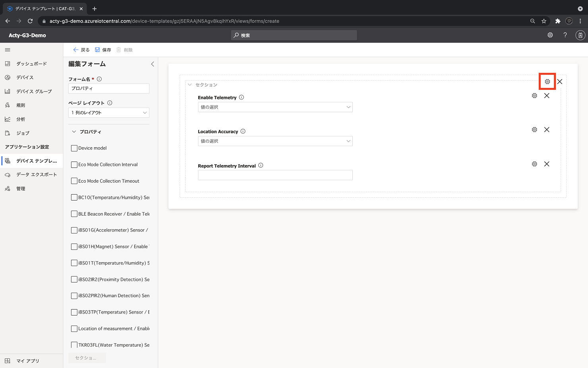Screen dimensions: 588x368
Task: Collapse the 編集フォーム panel
Action: [x=153, y=64]
